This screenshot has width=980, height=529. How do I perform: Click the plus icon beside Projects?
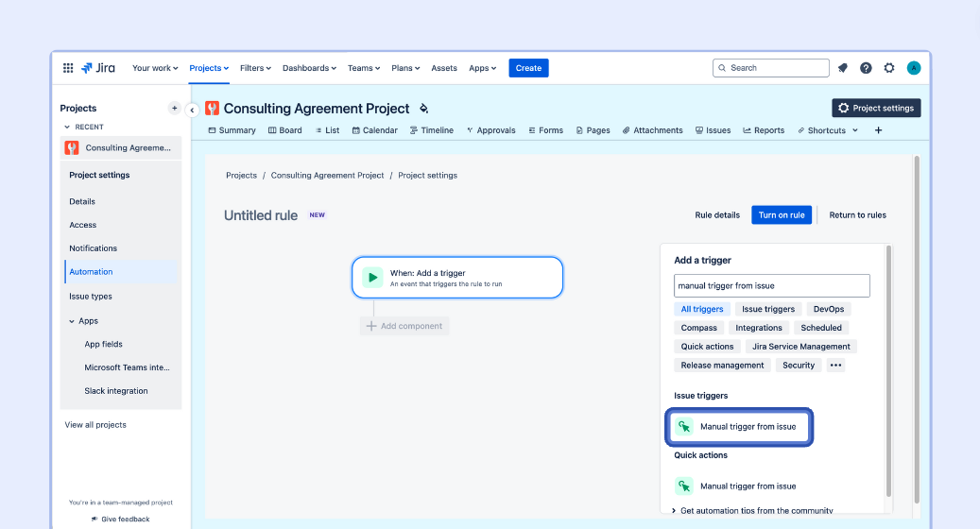tap(174, 109)
